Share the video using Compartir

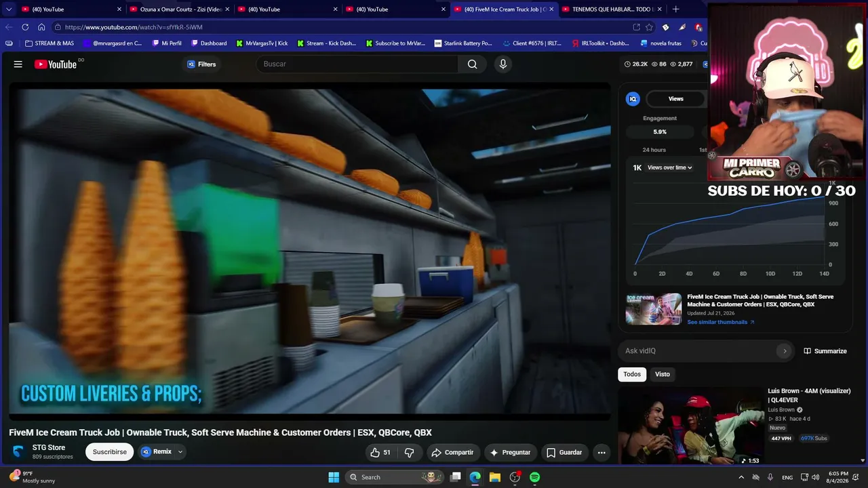tap(454, 452)
